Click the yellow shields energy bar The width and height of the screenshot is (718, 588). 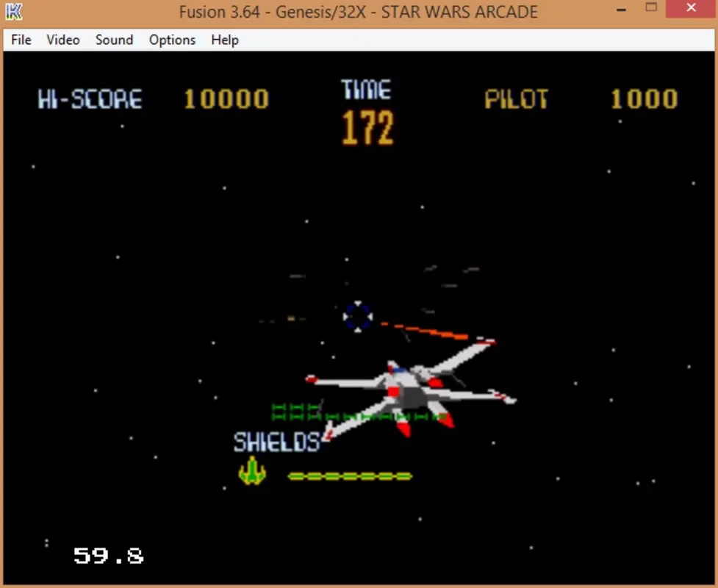click(351, 476)
